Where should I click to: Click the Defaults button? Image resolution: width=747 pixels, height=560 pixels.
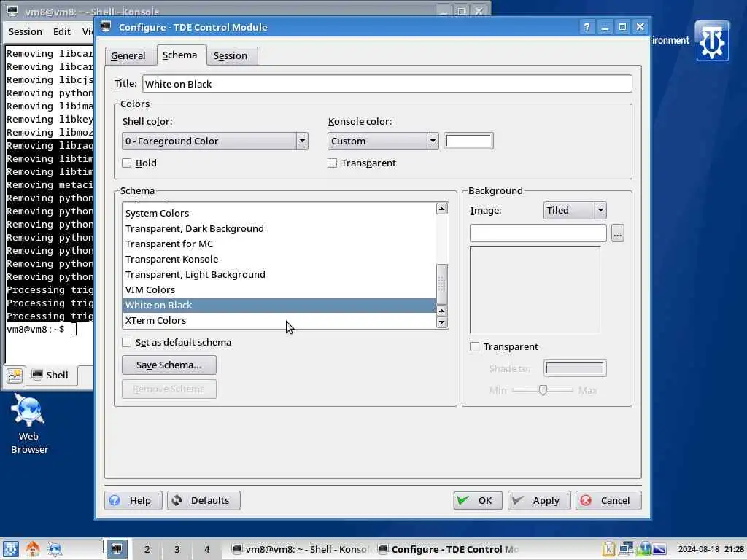point(204,500)
